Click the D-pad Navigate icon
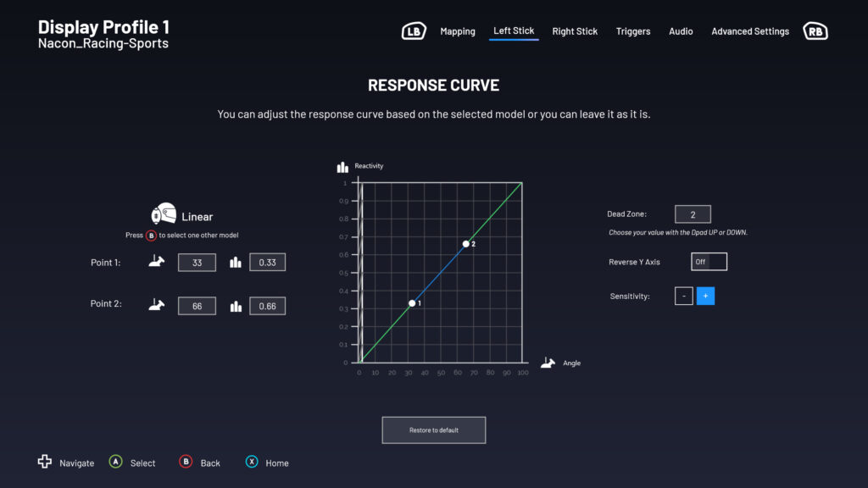 45,462
